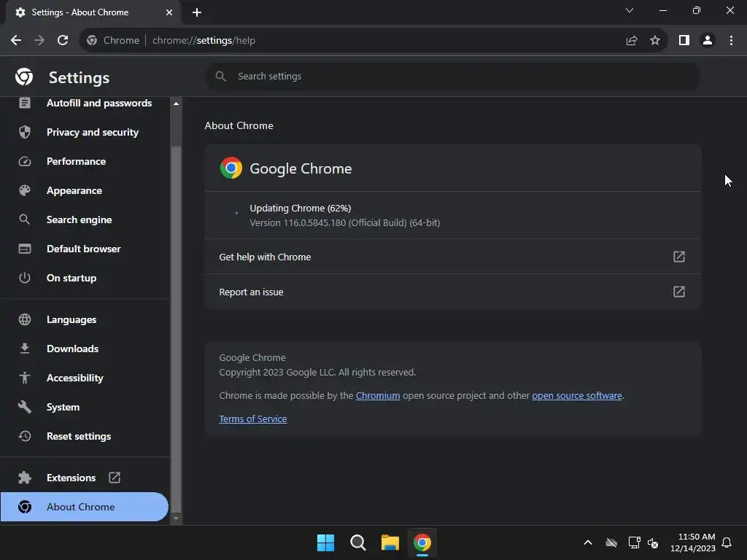The image size is (747, 560).
Task: Click the Accessibility person icon
Action: (25, 378)
